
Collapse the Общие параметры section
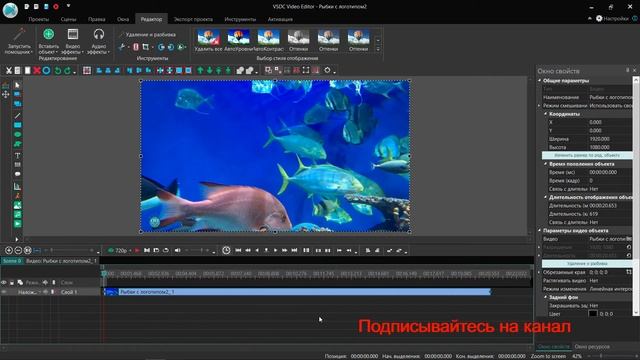click(540, 80)
